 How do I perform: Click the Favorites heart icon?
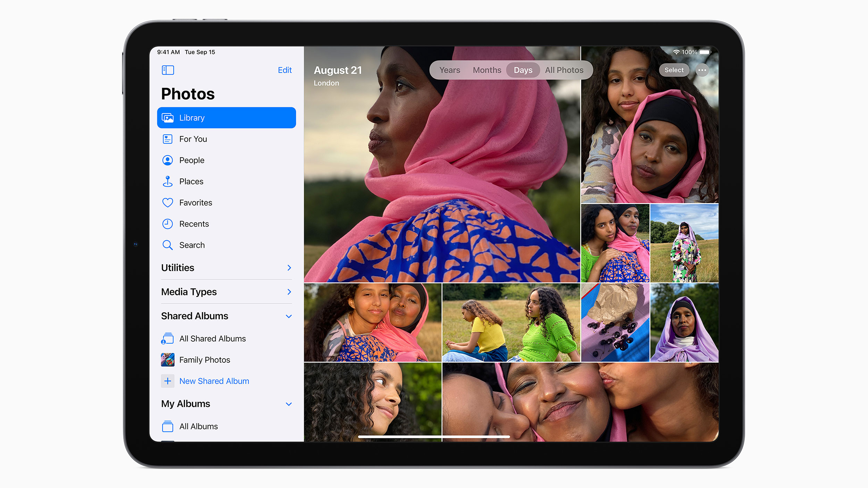pos(168,203)
